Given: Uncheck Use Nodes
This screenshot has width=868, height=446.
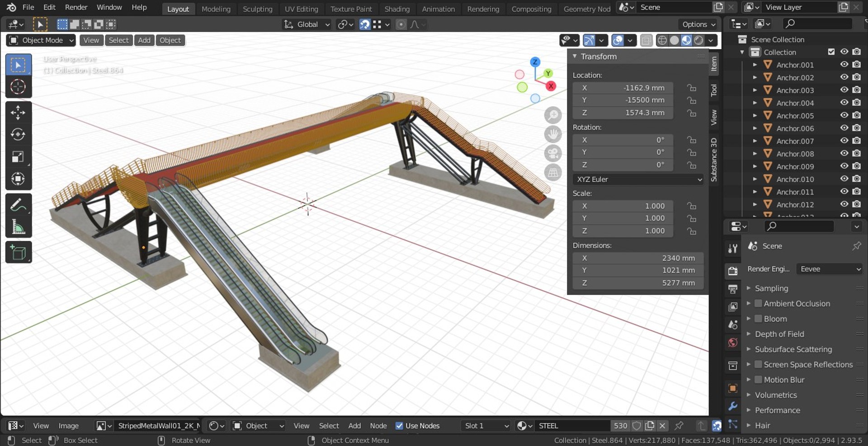Looking at the screenshot, I should tap(399, 426).
